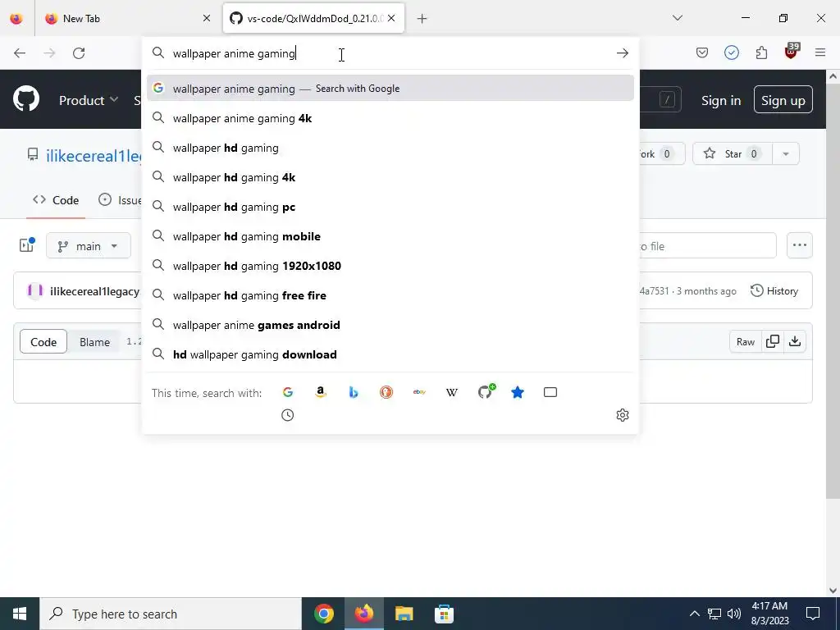Expand the Star options caret
The image size is (840, 630).
(786, 153)
